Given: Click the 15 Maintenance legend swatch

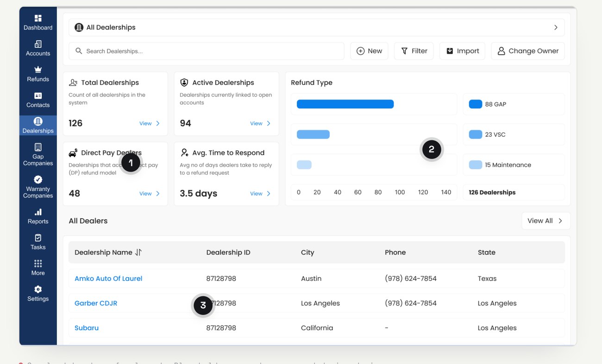Looking at the screenshot, I should [x=476, y=165].
